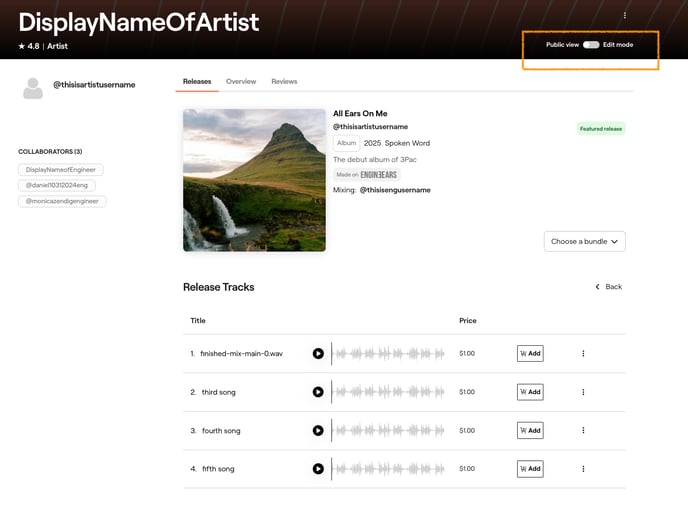Click the All Ears On Me album cover
Screen dimensions: 688x531
(254, 180)
